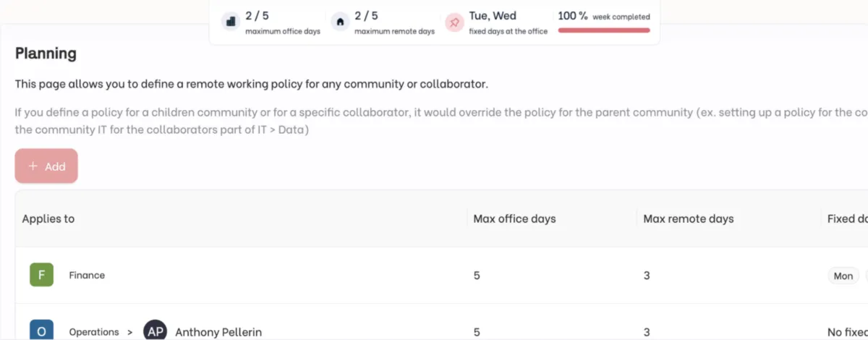Click the blue Operations O avatar
The width and height of the screenshot is (868, 340).
(41, 331)
